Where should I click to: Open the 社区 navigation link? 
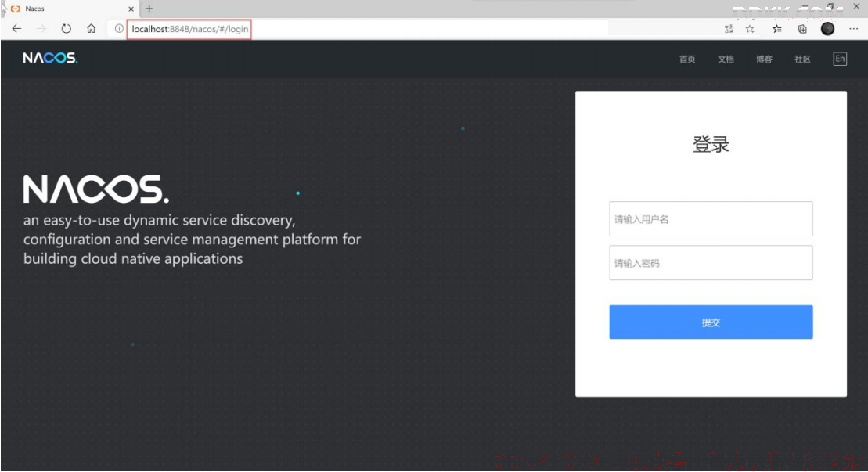803,59
